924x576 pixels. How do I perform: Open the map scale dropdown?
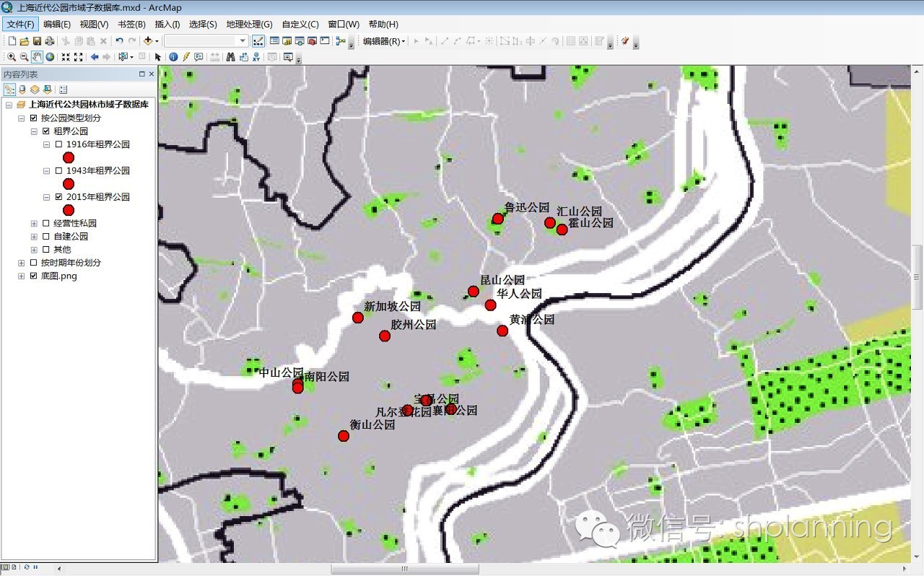(243, 41)
